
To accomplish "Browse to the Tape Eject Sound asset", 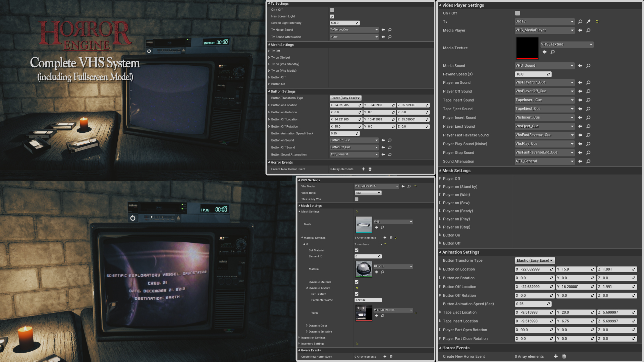I will pos(588,109).
